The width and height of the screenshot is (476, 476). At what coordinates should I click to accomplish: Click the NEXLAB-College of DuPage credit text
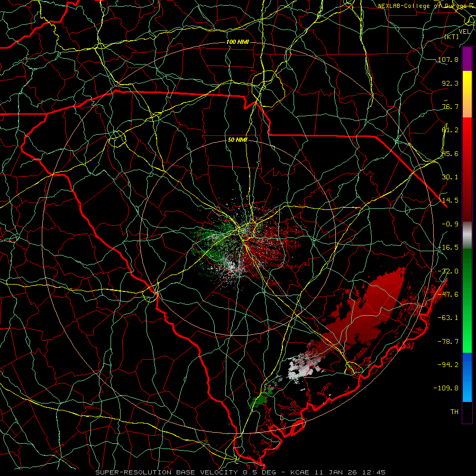click(426, 6)
